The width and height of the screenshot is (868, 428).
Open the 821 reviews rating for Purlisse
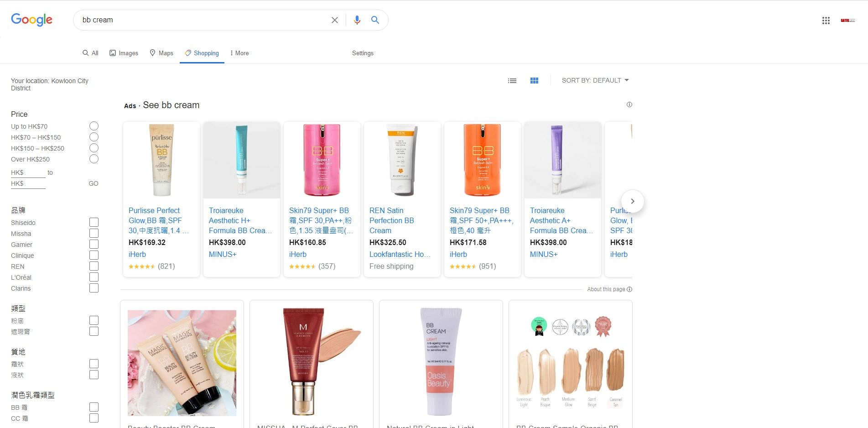click(x=152, y=266)
